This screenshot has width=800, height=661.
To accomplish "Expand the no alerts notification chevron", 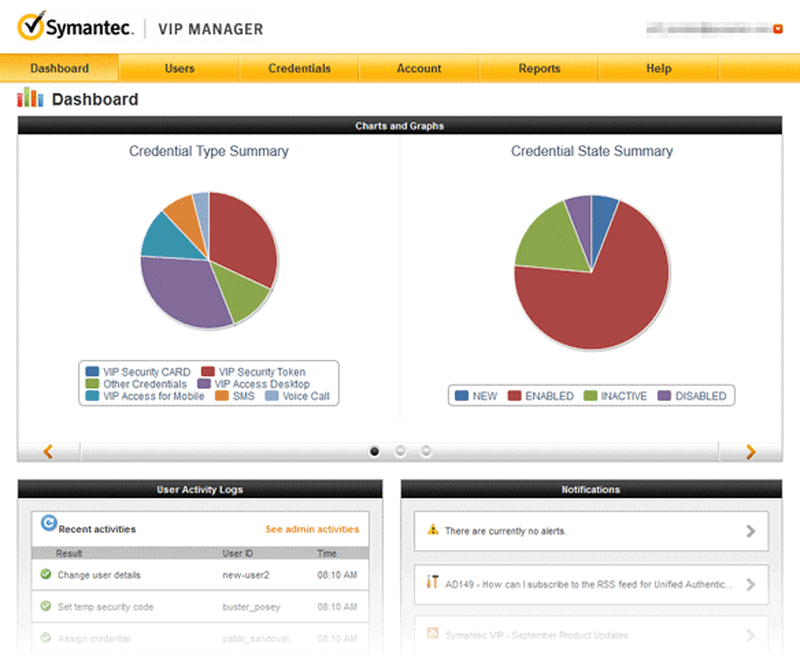I will click(750, 531).
